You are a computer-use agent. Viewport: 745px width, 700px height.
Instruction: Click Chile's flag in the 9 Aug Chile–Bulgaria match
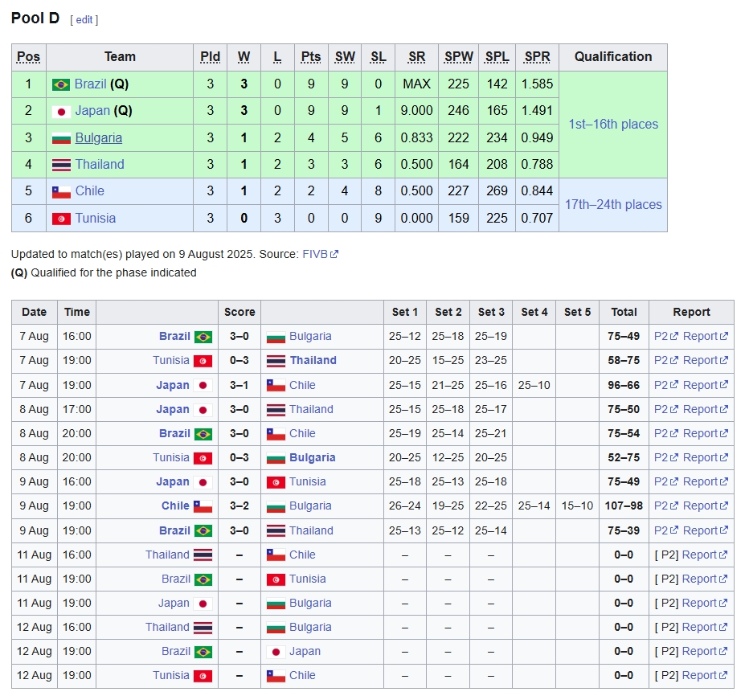pyautogui.click(x=203, y=506)
